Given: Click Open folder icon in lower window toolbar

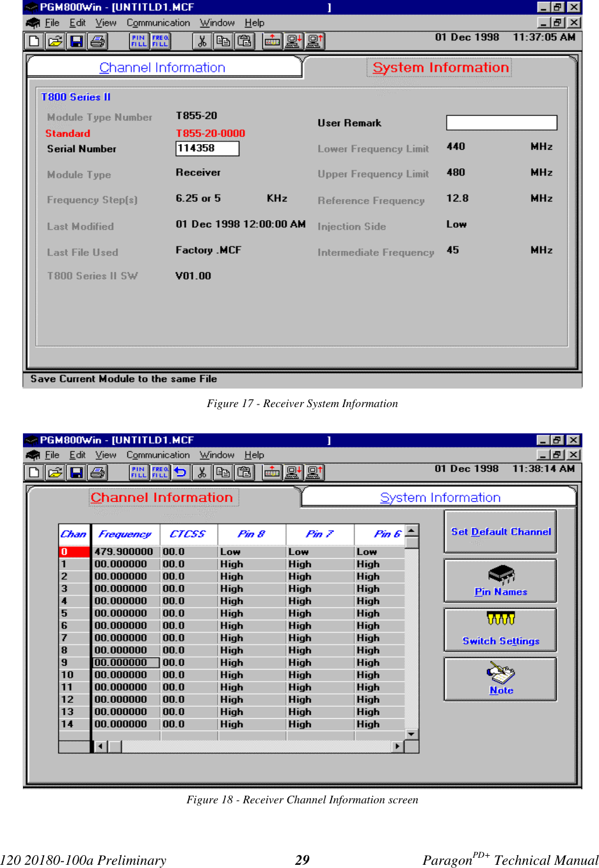Looking at the screenshot, I should (x=56, y=472).
